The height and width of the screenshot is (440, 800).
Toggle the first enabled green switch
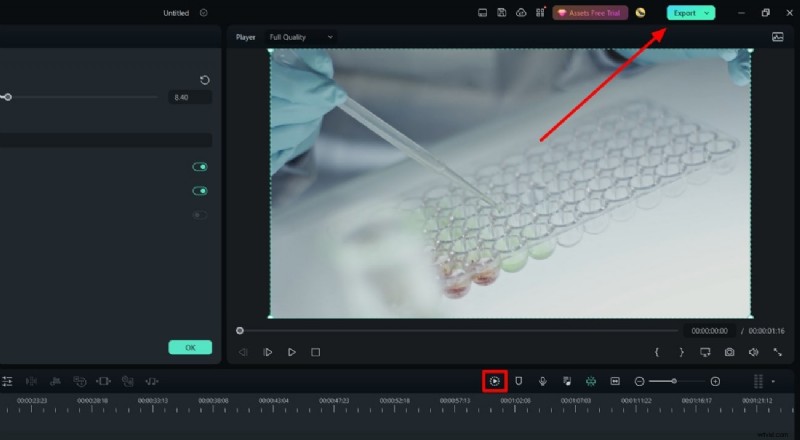click(199, 167)
